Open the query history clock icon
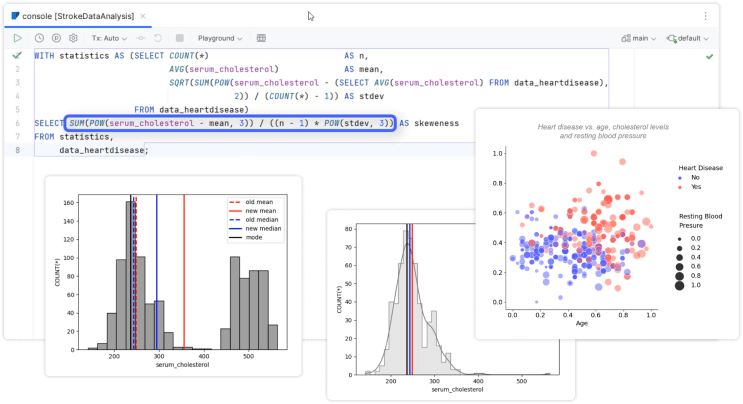 pyautogui.click(x=39, y=38)
